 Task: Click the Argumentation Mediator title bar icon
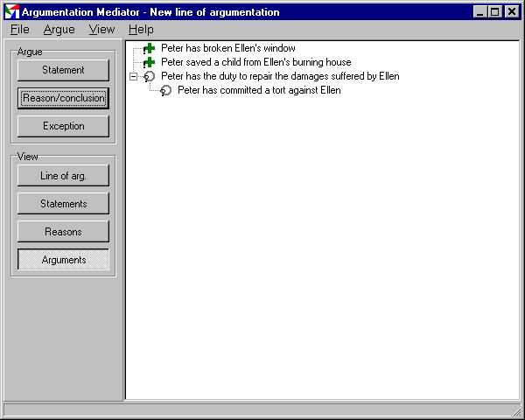(12, 12)
